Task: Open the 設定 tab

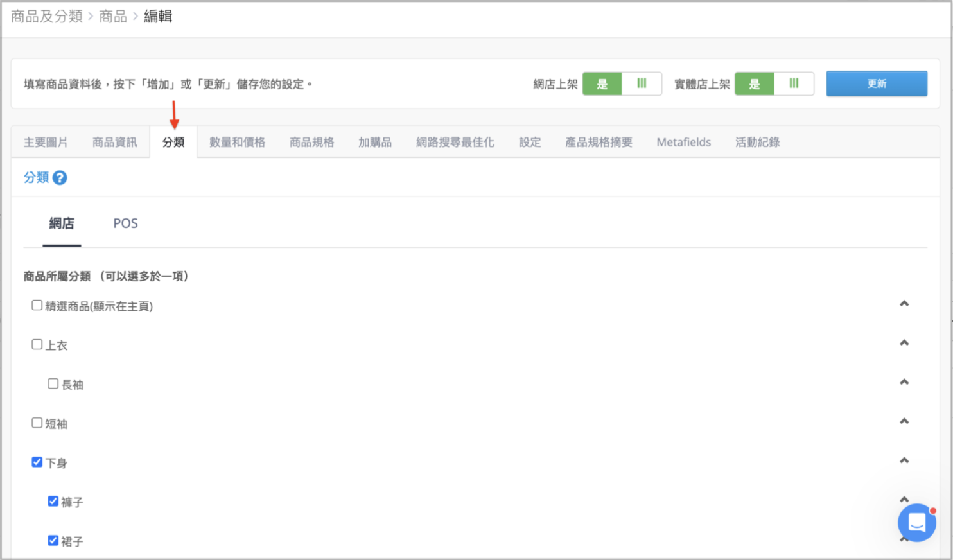Action: (x=530, y=142)
